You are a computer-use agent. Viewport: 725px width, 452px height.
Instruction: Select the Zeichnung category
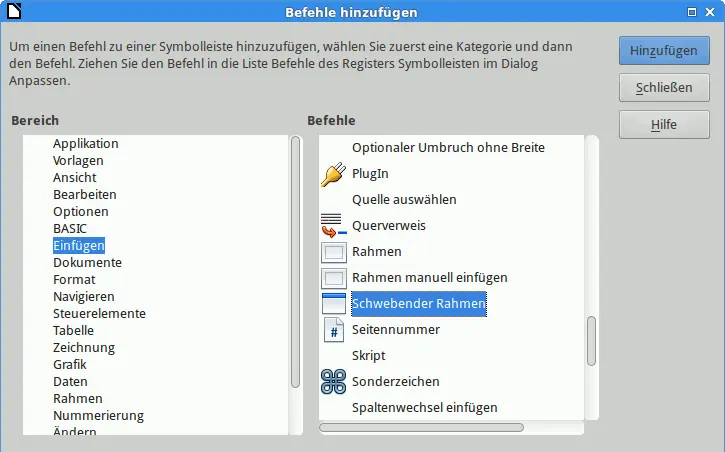[84, 347]
